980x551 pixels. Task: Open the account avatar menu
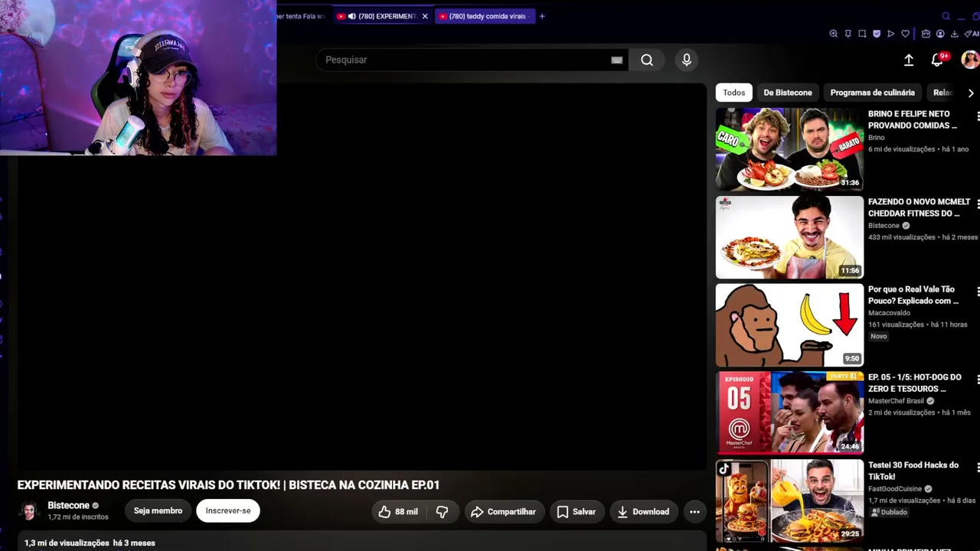(x=970, y=60)
